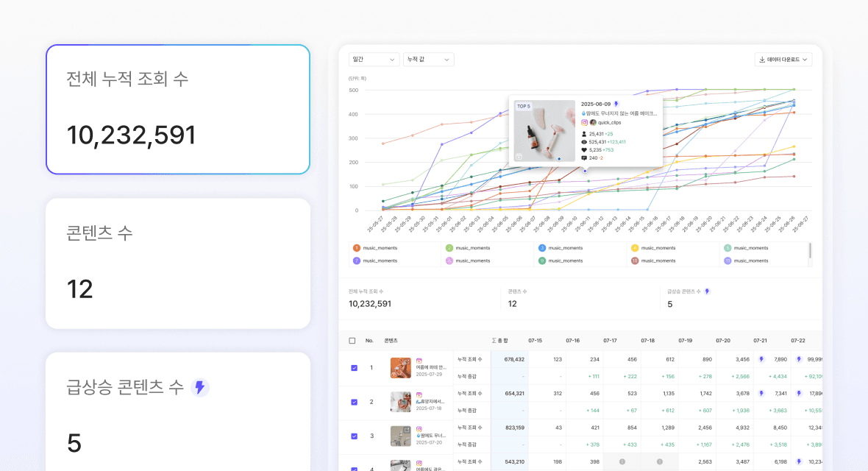This screenshot has height=471, width=868.
Task: Click the lightning icon in row 1's 07-22 cell
Action: pyautogui.click(x=799, y=359)
